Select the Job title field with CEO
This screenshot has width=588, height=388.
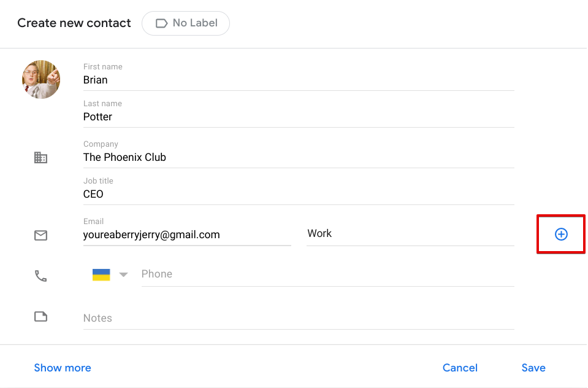(x=298, y=194)
